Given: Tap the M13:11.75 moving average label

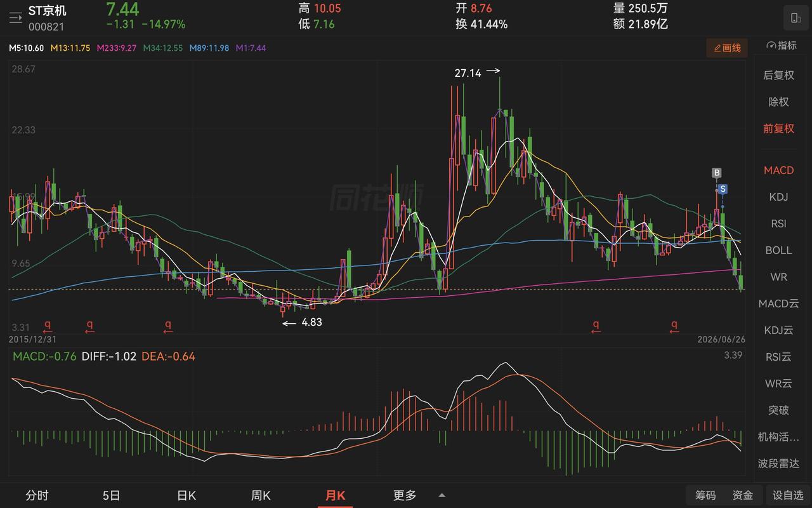Looking at the screenshot, I should tap(70, 48).
